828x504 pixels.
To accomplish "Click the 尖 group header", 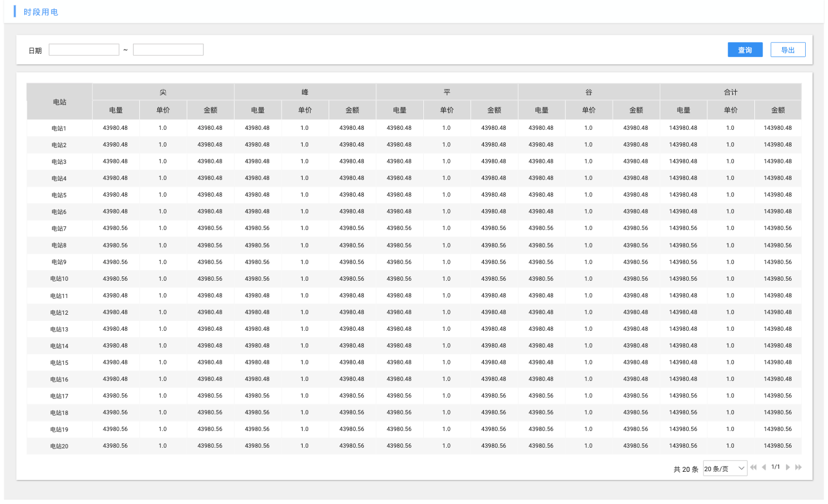I will pyautogui.click(x=163, y=92).
